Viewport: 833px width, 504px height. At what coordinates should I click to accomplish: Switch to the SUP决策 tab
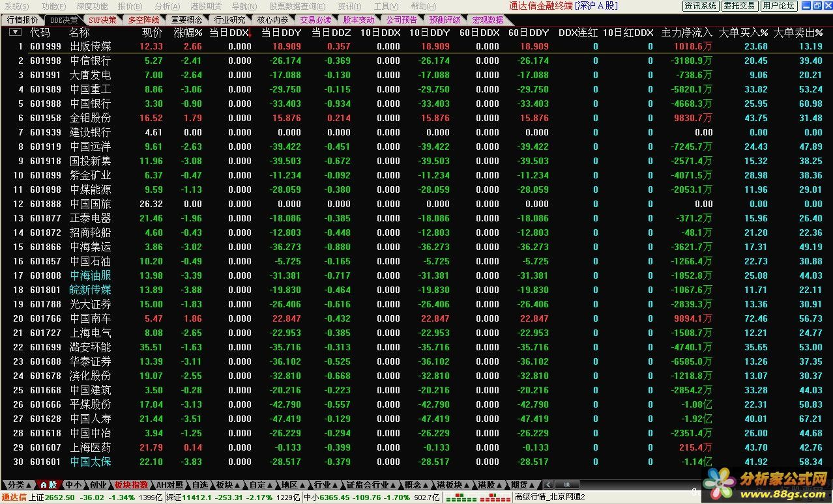(103, 20)
